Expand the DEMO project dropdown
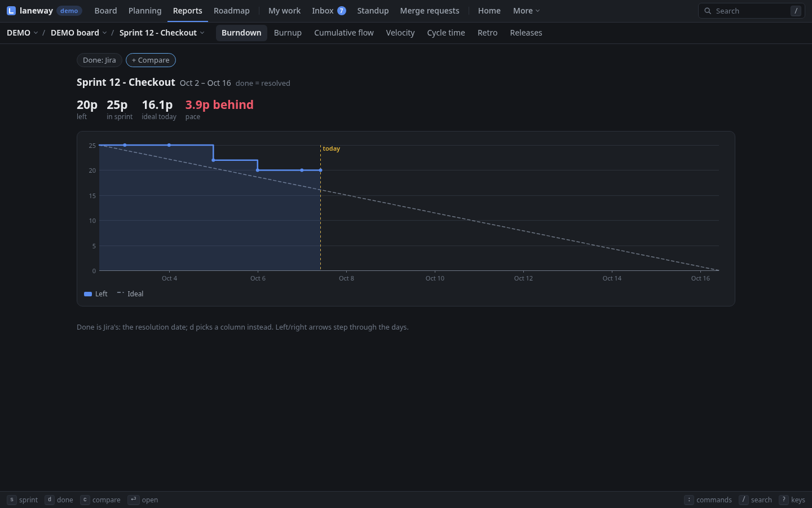This screenshot has height=508, width=812. click(x=23, y=33)
